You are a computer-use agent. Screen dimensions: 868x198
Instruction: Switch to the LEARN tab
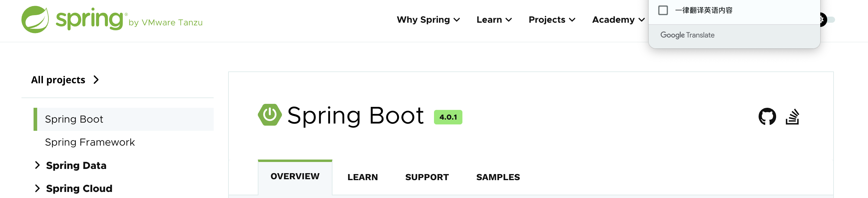[x=362, y=177]
